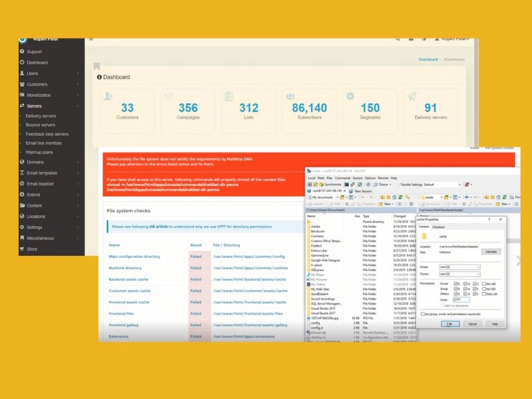Screen dimensions: 532x399
Task: Open the Local menu in WinSCP
Action: (311, 178)
